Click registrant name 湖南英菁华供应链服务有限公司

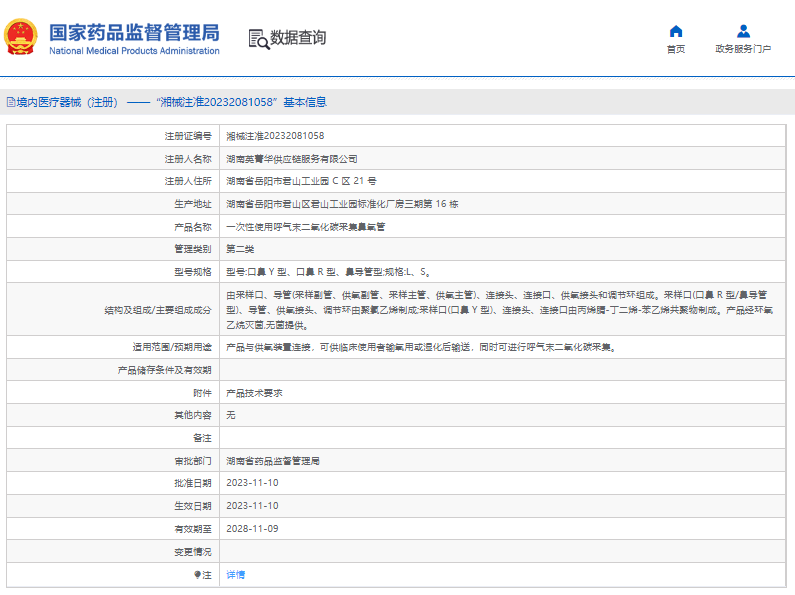[292, 159]
